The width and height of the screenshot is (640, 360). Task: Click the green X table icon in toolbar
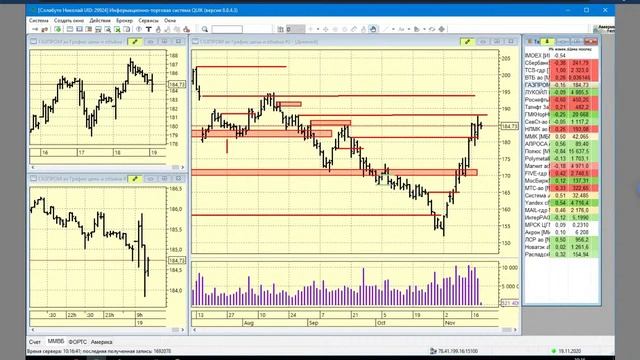click(x=117, y=29)
